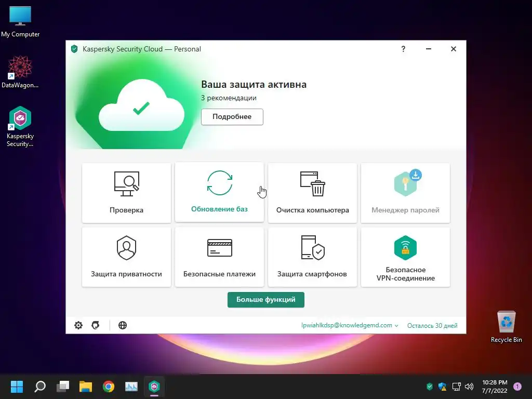This screenshot has width=532, height=399.
Task: Open Windows Security tray icon with warning
Action: pyautogui.click(x=442, y=386)
